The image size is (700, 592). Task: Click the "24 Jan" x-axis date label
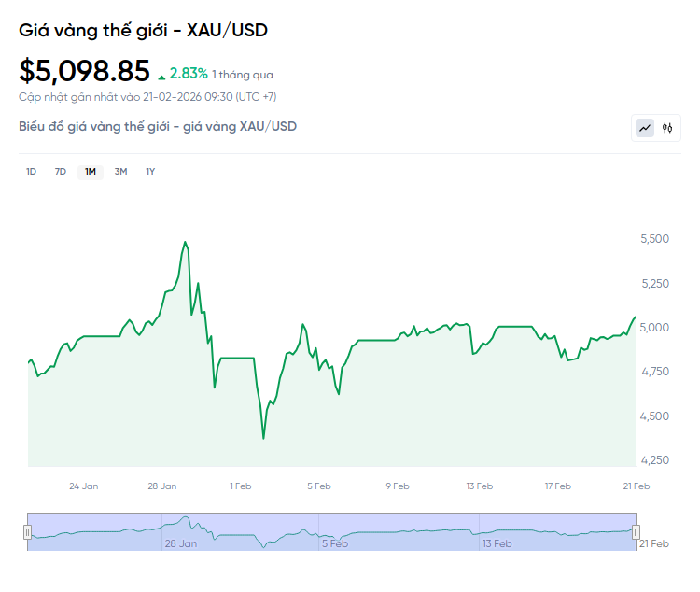click(84, 486)
